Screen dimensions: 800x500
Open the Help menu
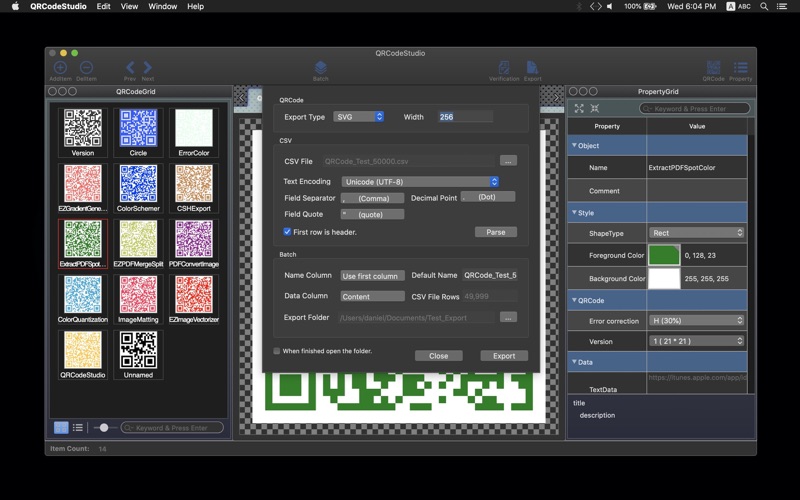click(195, 7)
